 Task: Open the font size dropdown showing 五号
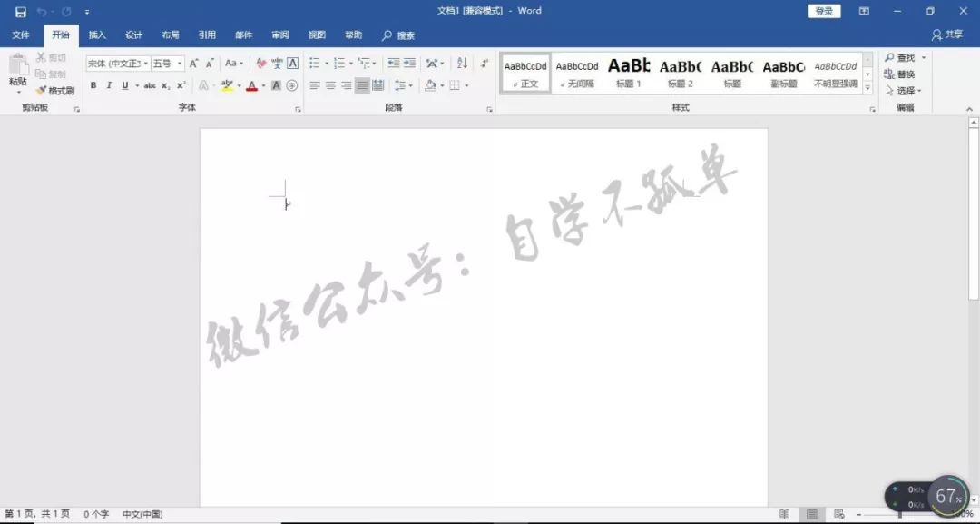click(x=180, y=64)
